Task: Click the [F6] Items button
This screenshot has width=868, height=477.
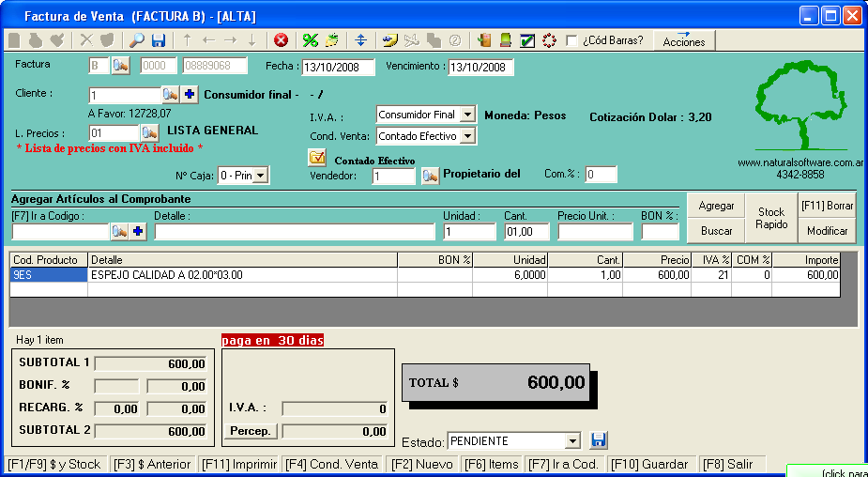Action: 492,464
